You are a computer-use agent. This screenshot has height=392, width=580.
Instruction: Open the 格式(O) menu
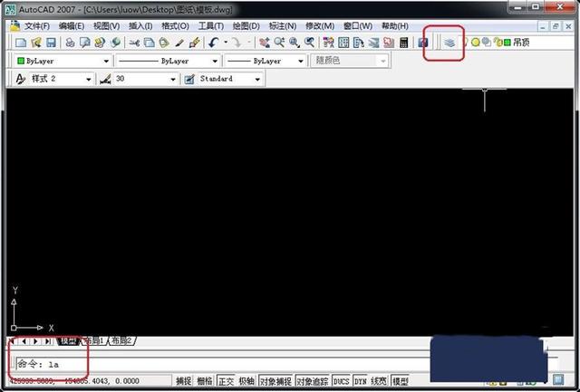click(175, 26)
